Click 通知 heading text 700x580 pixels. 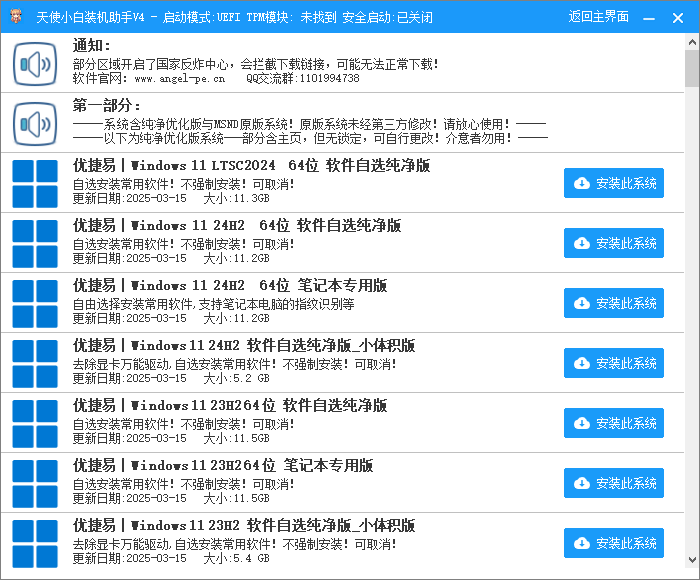tap(92, 46)
